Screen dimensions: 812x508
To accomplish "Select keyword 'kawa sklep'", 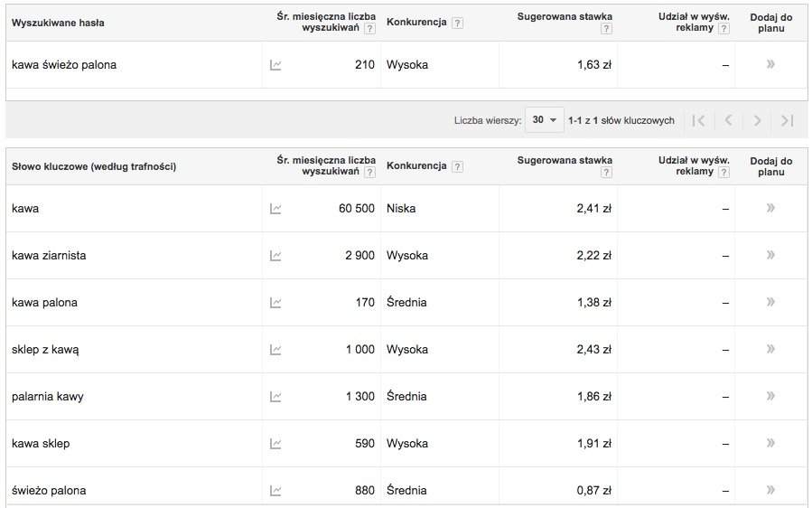I will point(41,444).
